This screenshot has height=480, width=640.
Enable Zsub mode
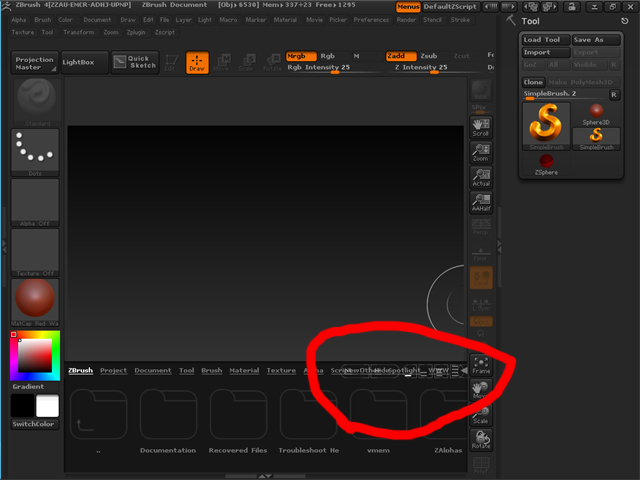pyautogui.click(x=429, y=56)
